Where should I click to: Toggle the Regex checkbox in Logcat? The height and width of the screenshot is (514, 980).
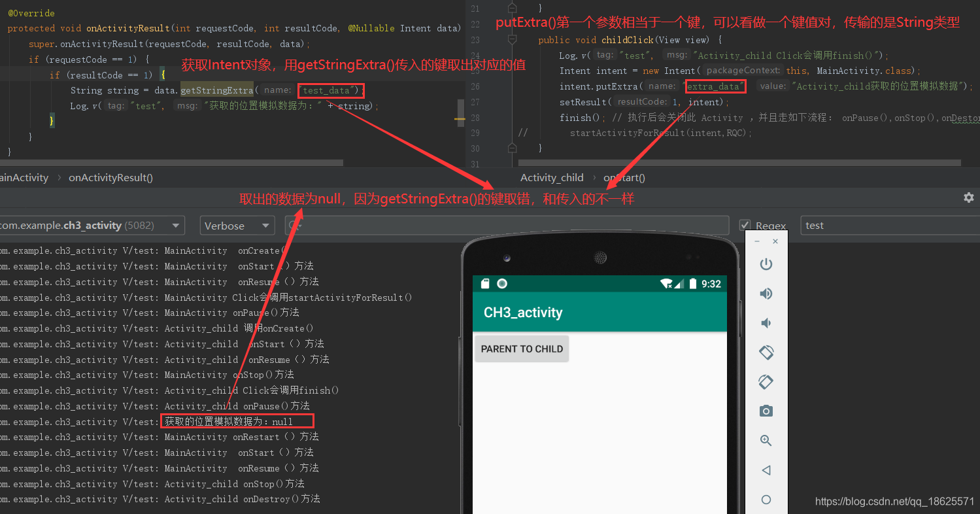[x=745, y=225]
